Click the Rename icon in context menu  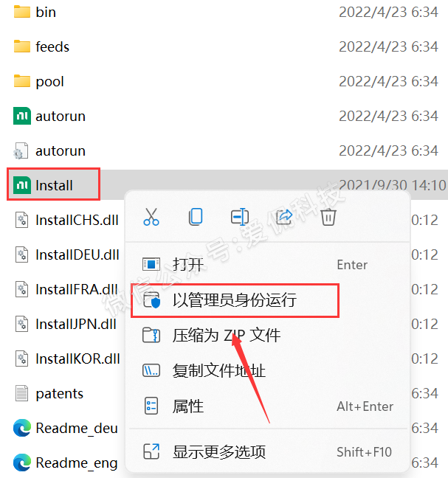240,217
